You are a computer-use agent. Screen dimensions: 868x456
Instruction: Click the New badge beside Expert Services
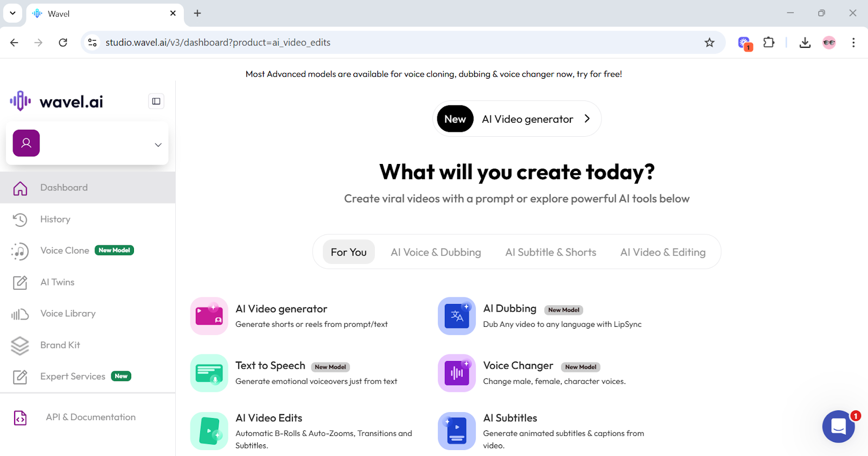pos(121,376)
